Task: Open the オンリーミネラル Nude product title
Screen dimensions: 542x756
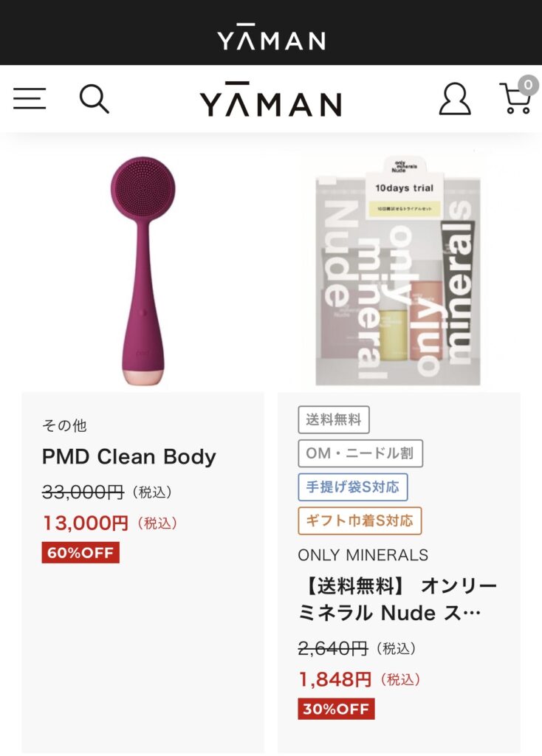Action: coord(398,599)
